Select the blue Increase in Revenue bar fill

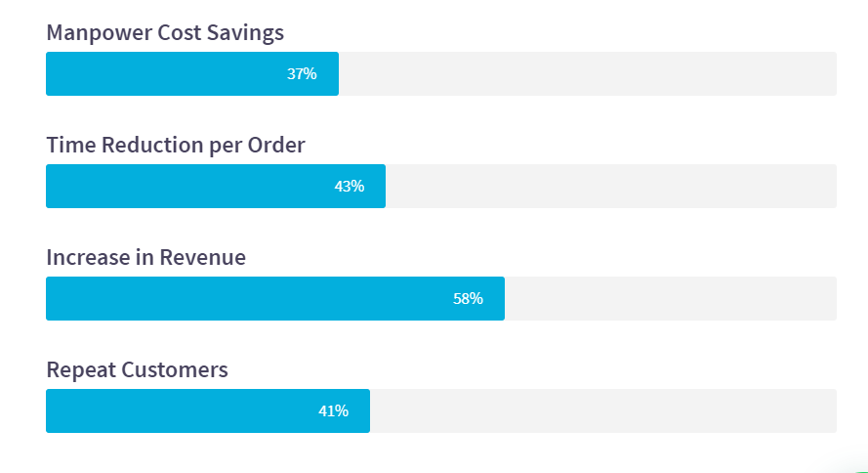[x=244, y=298]
